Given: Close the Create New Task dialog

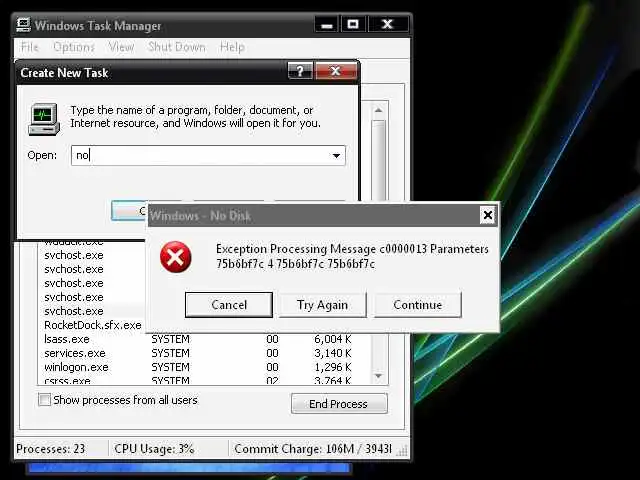Looking at the screenshot, I should 336,71.
